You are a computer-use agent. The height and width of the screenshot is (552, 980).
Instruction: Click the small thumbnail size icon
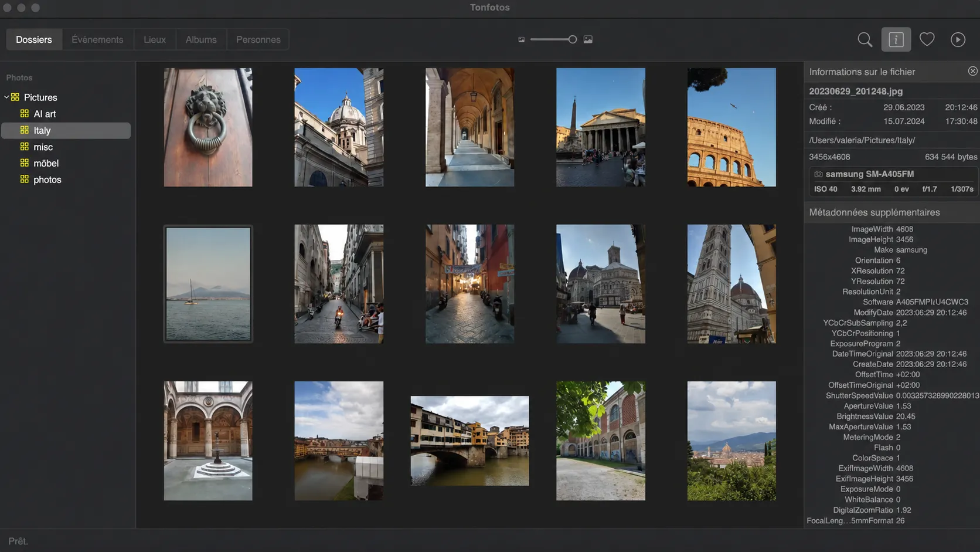(521, 39)
